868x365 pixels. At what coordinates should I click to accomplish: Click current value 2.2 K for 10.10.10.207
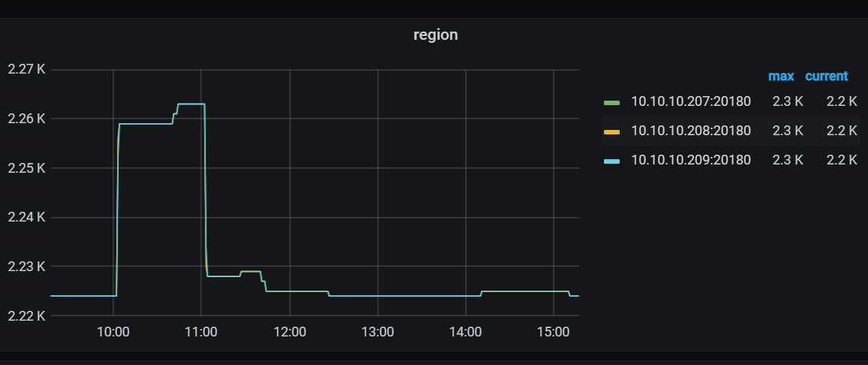842,102
